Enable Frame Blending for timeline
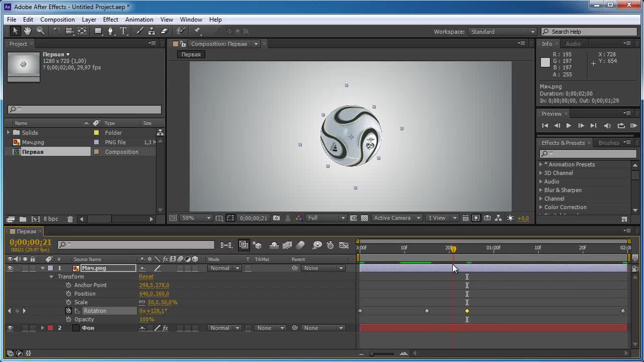The image size is (644, 362). pyautogui.click(x=287, y=245)
